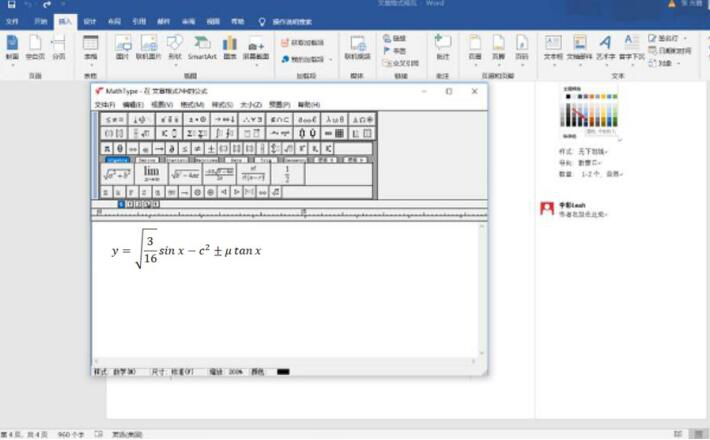Image resolution: width=710 pixels, height=440 pixels.
Task: Switch to the 文件 tab in Word
Action: coord(12,21)
